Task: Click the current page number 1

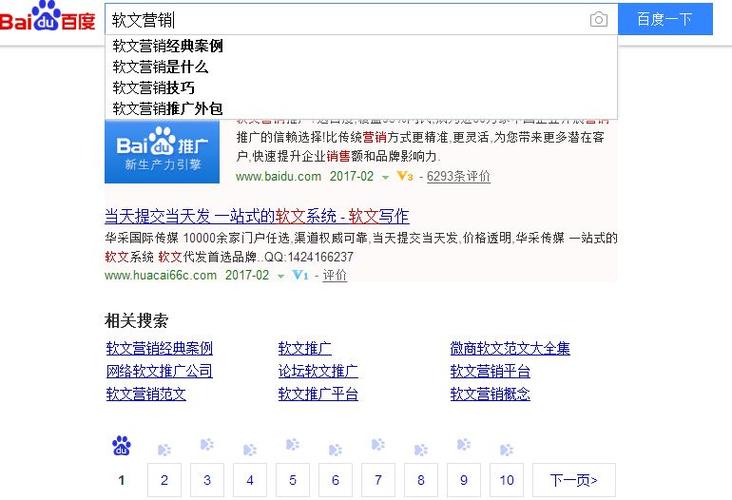Action: pyautogui.click(x=121, y=480)
